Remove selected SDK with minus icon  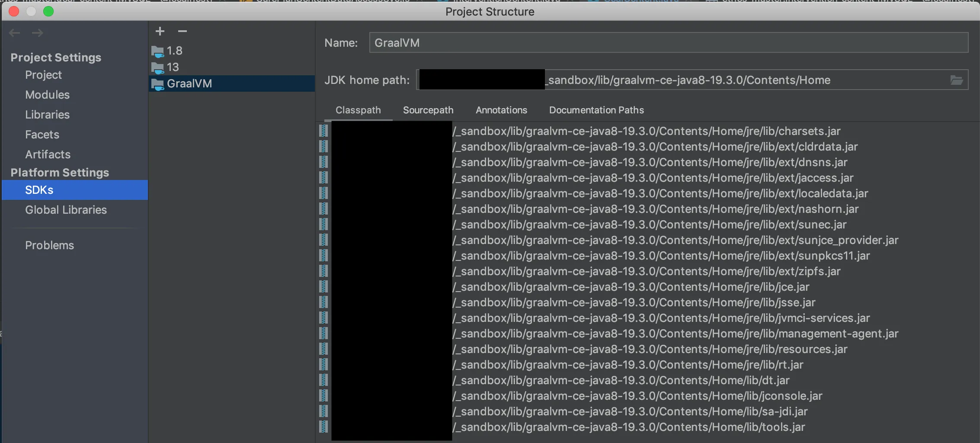click(183, 31)
